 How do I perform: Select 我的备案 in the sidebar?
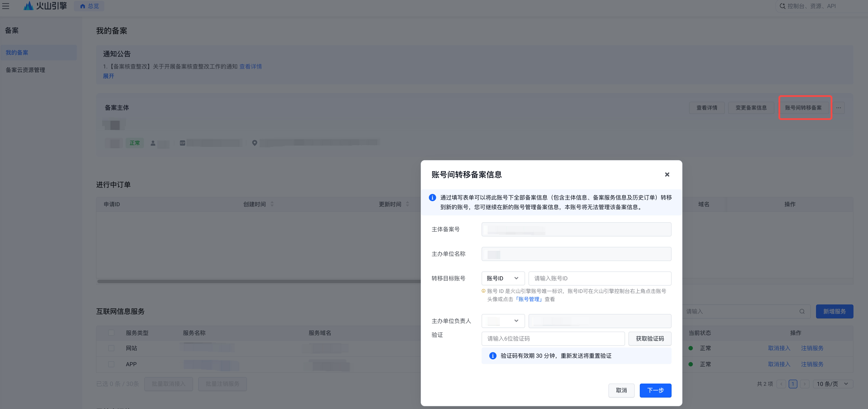coord(38,53)
